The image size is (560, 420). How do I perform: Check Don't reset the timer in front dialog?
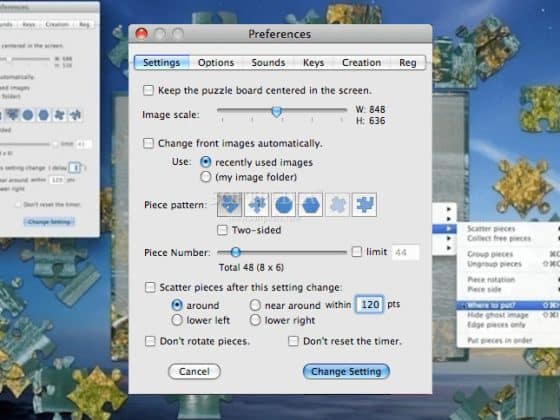coord(293,341)
